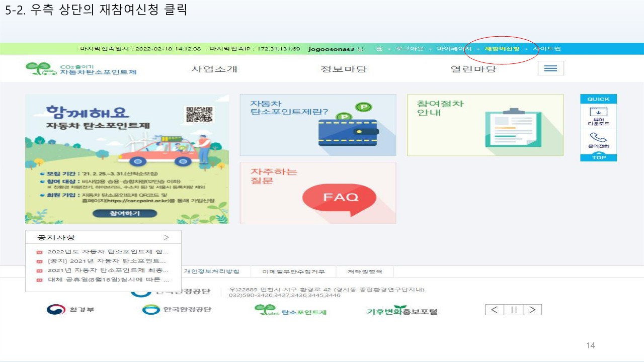The height and width of the screenshot is (362, 644).
Task: Open the hamburger menu icon
Action: (550, 68)
